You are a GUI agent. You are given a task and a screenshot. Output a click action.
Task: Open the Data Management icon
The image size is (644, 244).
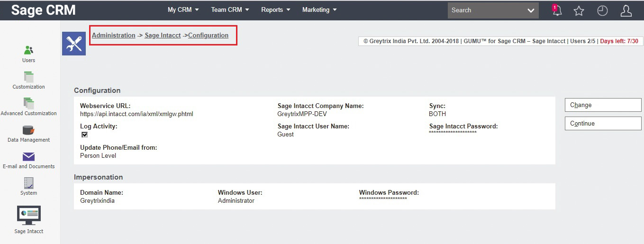[x=28, y=130]
